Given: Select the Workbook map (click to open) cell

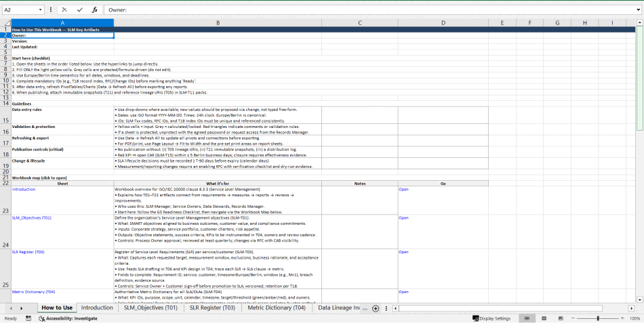Looking at the screenshot, I should 62,177.
